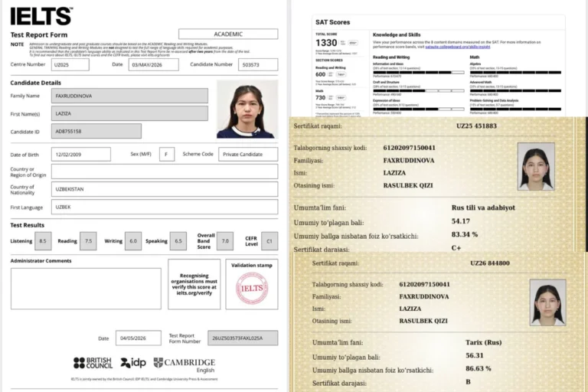Click the total score 54.17
Viewport: 588px width, 392px height.
pos(460,221)
